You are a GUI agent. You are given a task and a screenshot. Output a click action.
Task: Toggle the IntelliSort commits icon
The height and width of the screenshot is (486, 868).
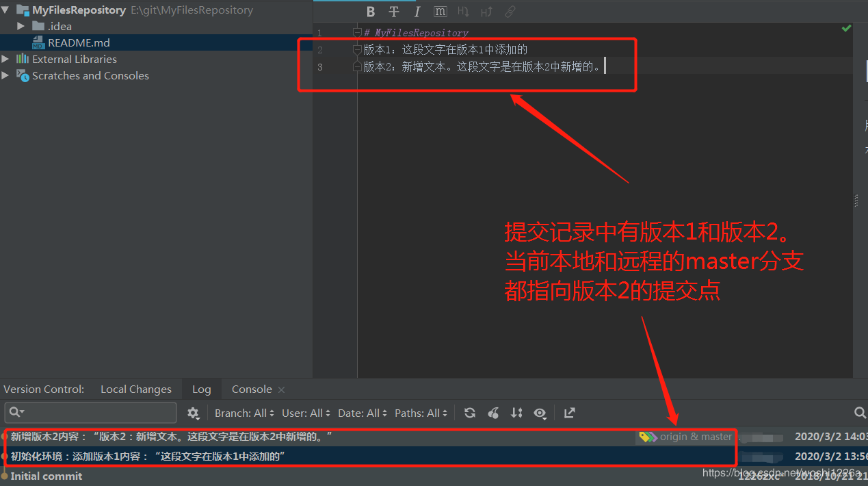(x=516, y=413)
